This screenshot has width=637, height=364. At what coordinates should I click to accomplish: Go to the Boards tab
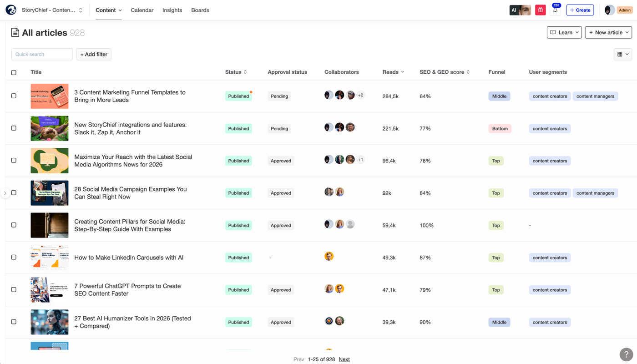coord(200,10)
